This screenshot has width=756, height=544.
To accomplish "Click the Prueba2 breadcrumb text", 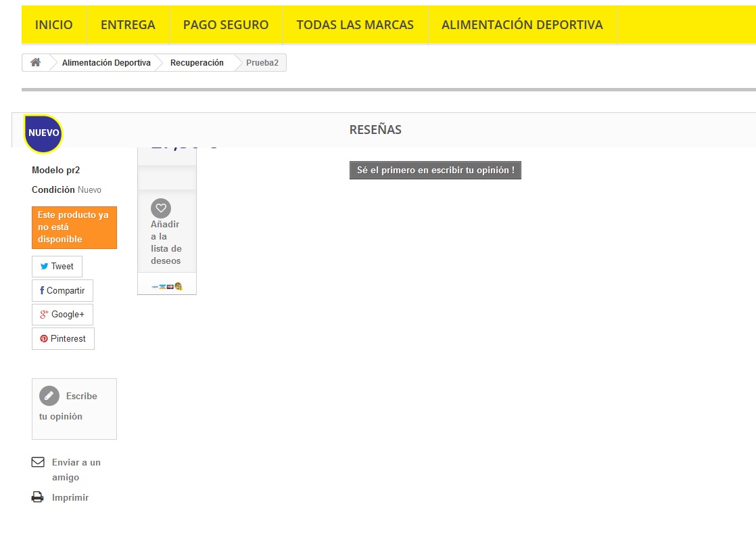I will pyautogui.click(x=262, y=63).
